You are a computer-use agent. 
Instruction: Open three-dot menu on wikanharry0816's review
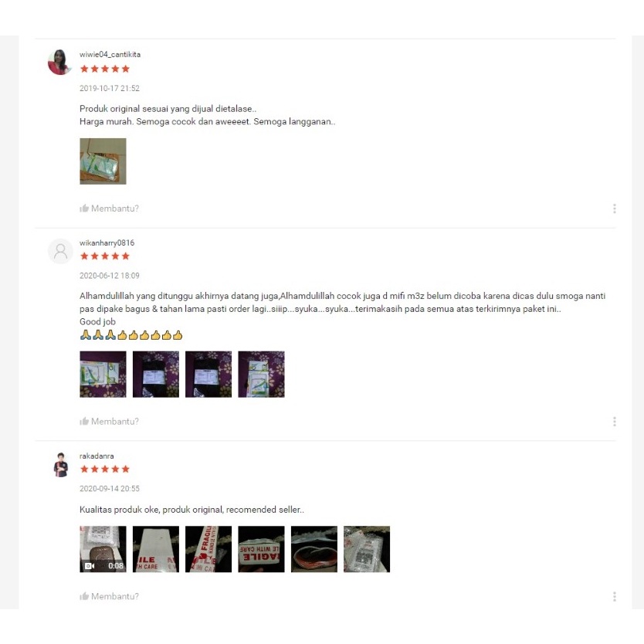(615, 421)
